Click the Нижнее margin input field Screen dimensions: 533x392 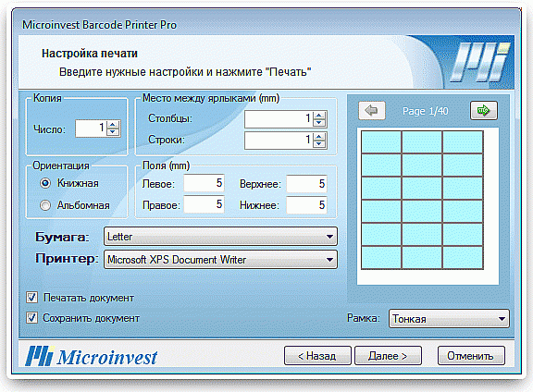(x=306, y=204)
